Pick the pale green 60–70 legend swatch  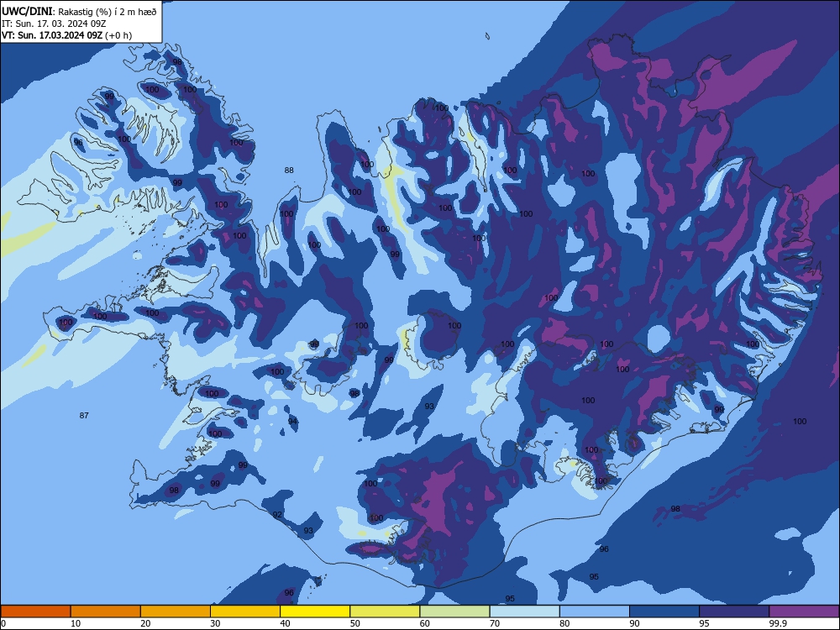pos(454,612)
